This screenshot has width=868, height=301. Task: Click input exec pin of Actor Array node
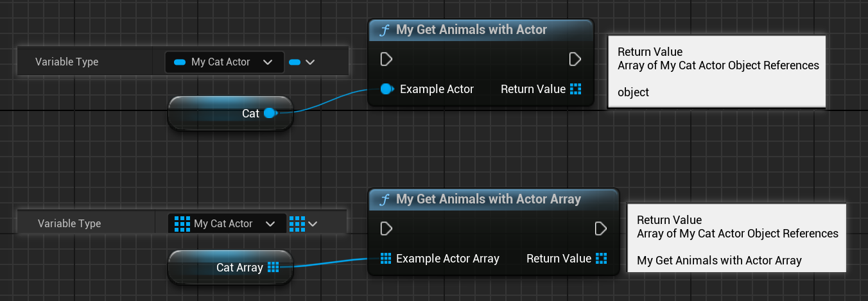[386, 228]
